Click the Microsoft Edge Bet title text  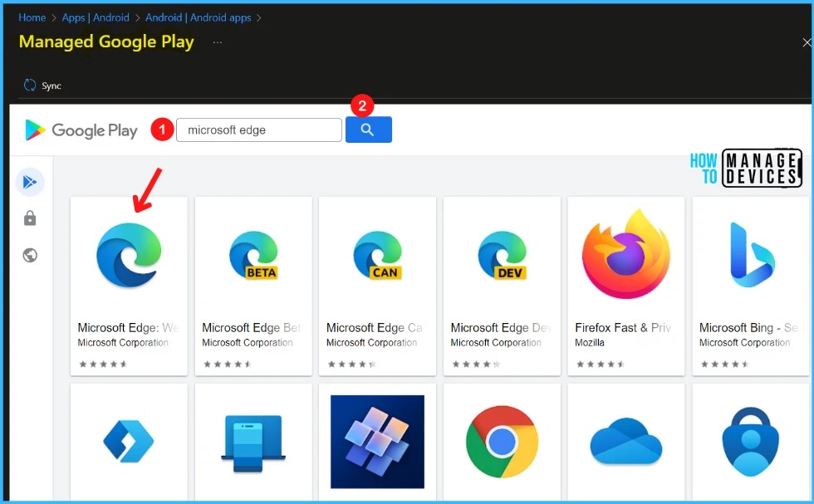(251, 327)
